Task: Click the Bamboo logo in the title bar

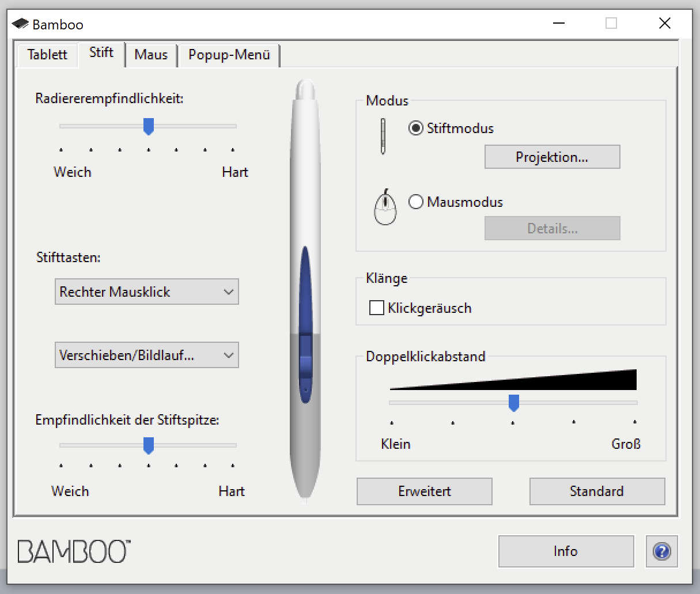Action: 21,24
